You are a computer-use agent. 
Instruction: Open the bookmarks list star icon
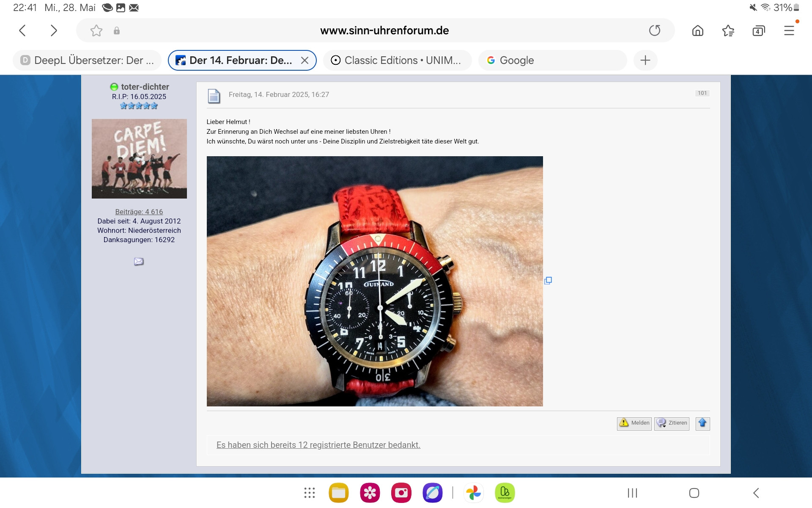click(728, 30)
